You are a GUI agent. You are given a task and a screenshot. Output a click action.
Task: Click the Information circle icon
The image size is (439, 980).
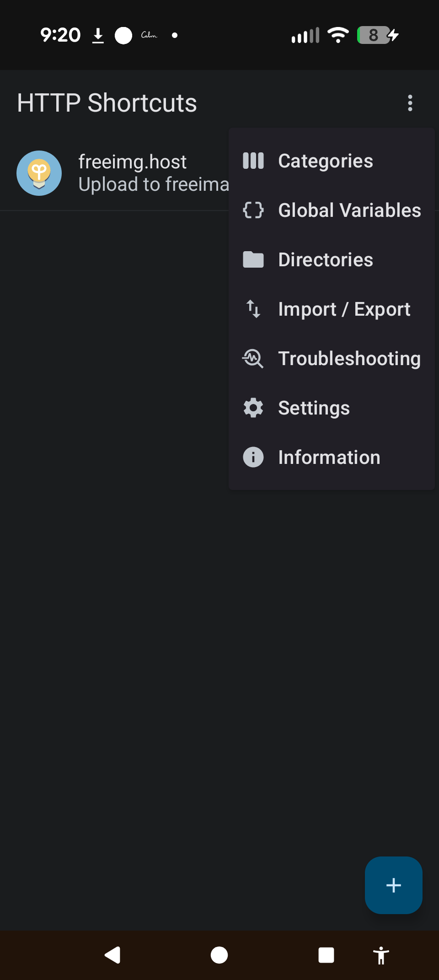(x=253, y=457)
